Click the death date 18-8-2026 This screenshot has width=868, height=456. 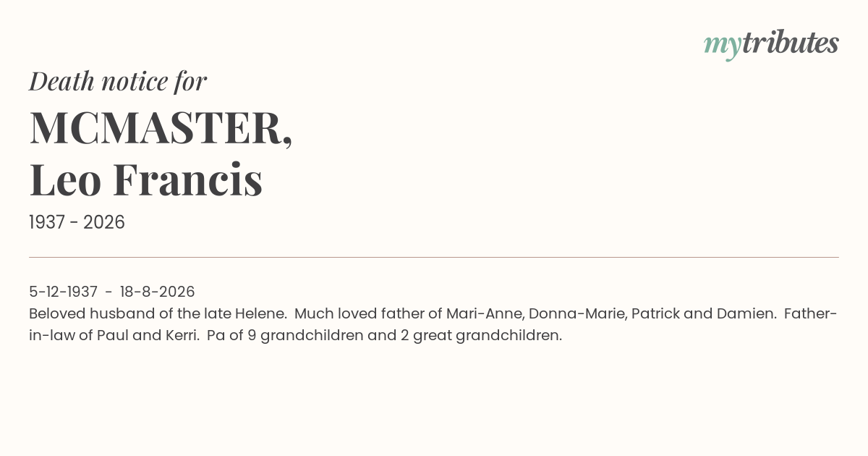pyautogui.click(x=157, y=292)
